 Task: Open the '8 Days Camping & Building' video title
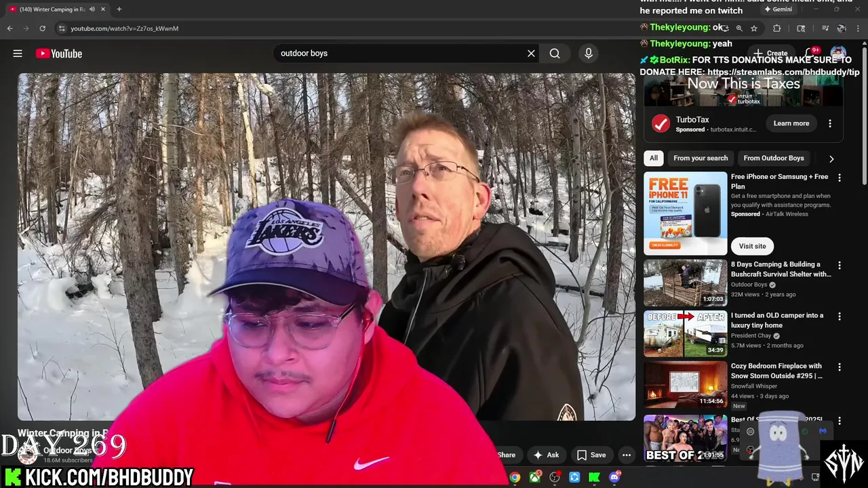[781, 269]
